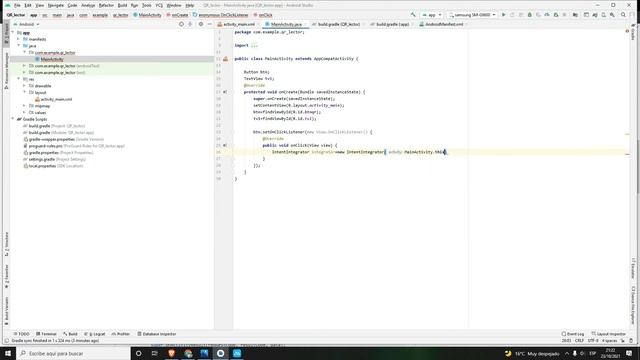Viewport: 640px width, 360px height.
Task: Open the notification center icon
Action: [x=629, y=353]
